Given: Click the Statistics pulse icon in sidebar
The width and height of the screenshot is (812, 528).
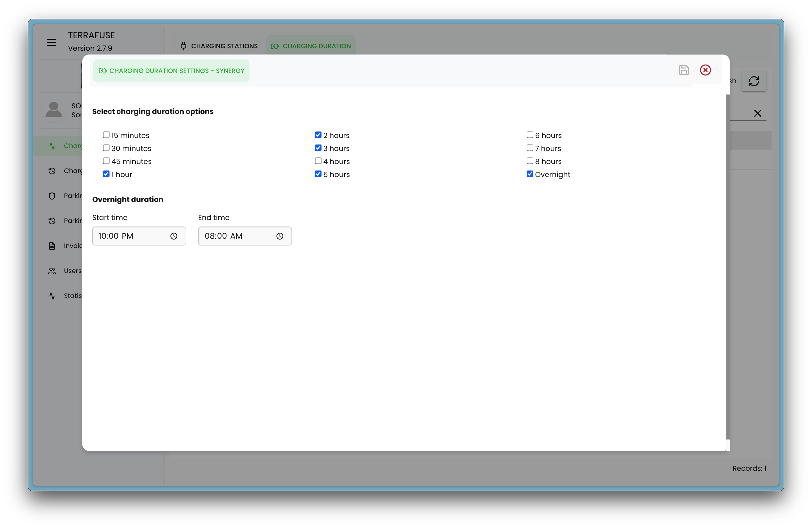Looking at the screenshot, I should [x=52, y=296].
